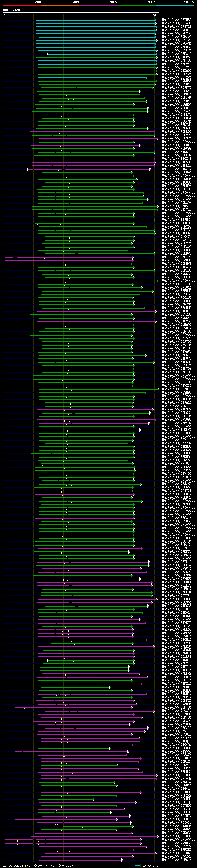
Task: Click the purple alignment bar for UniRef100_B3P0R1
Action: coord(94,135)
